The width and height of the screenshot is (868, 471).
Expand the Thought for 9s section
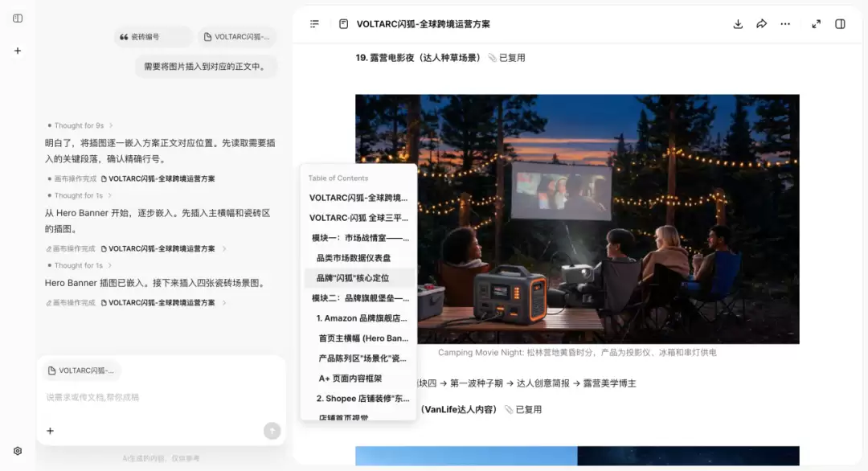click(x=80, y=125)
